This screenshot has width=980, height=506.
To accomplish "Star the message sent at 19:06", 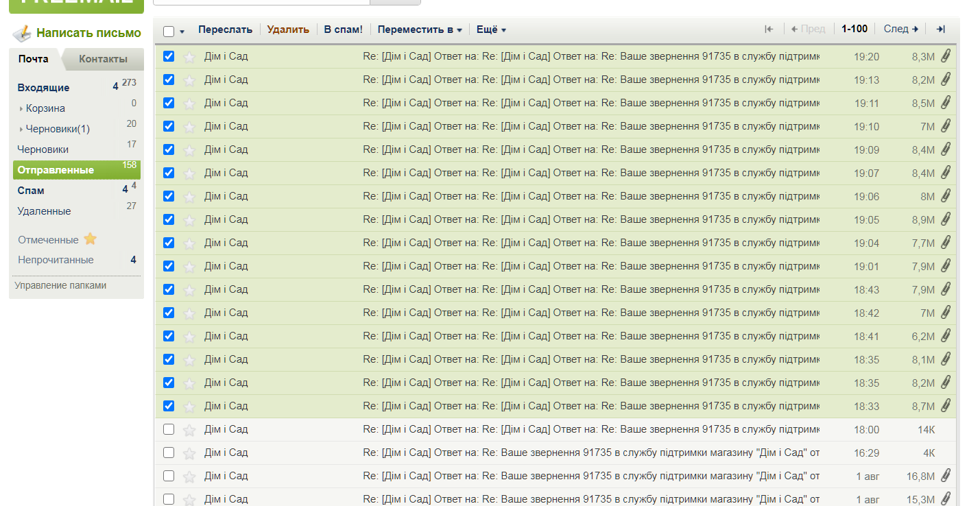I will coord(189,197).
